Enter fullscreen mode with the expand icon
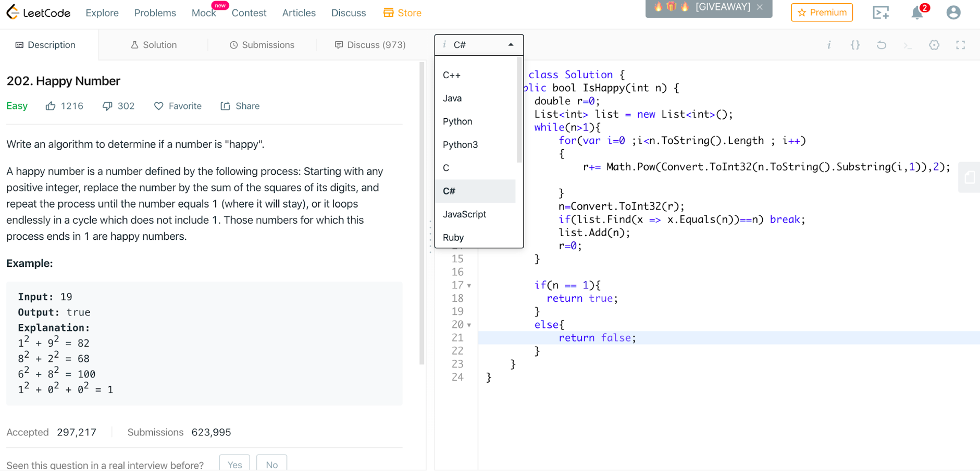 point(961,45)
